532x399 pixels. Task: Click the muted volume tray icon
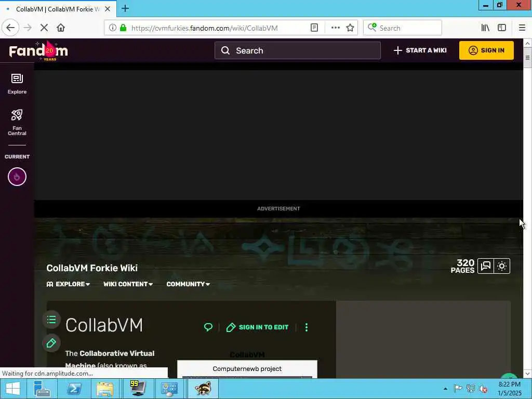tap(483, 389)
